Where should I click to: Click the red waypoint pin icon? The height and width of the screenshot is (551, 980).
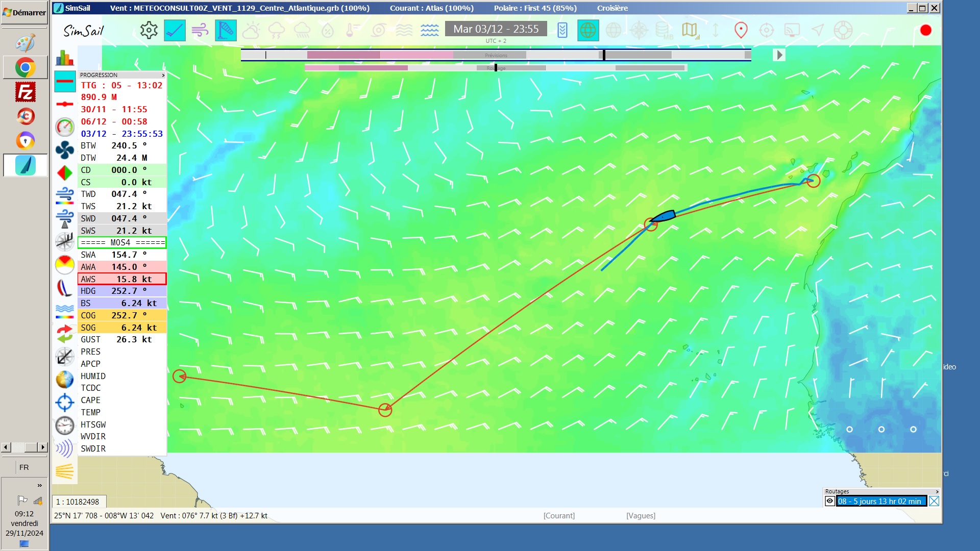coord(741,31)
